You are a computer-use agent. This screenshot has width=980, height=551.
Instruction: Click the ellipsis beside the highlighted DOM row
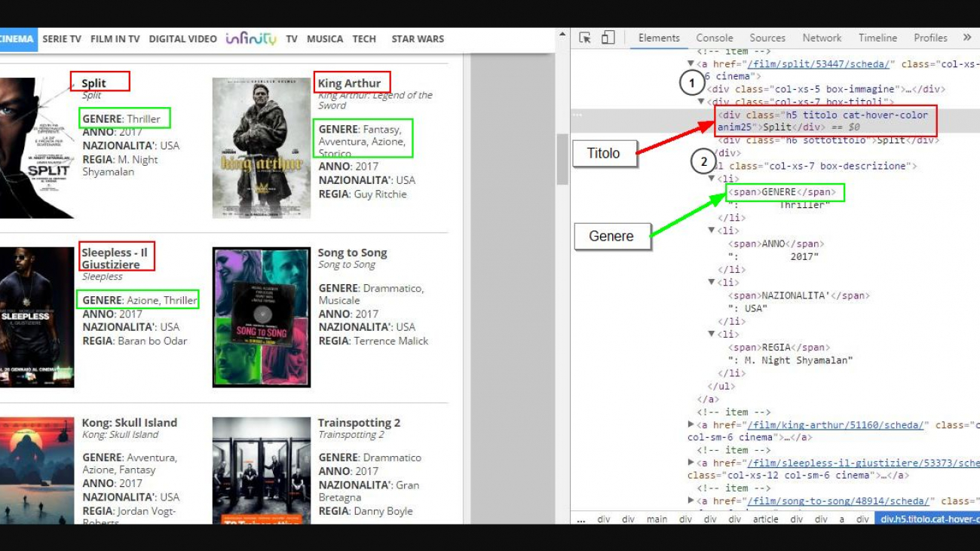point(577,115)
